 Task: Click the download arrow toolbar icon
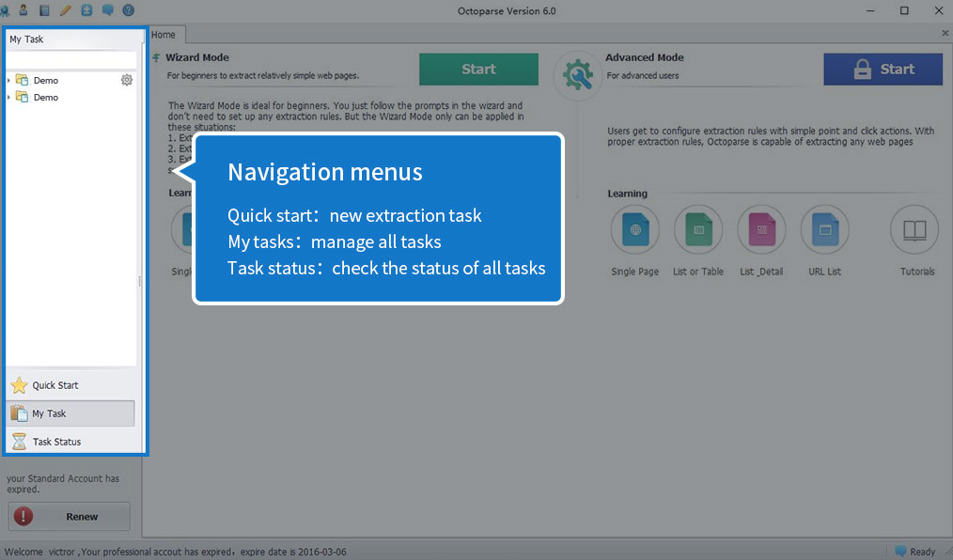[x=86, y=10]
